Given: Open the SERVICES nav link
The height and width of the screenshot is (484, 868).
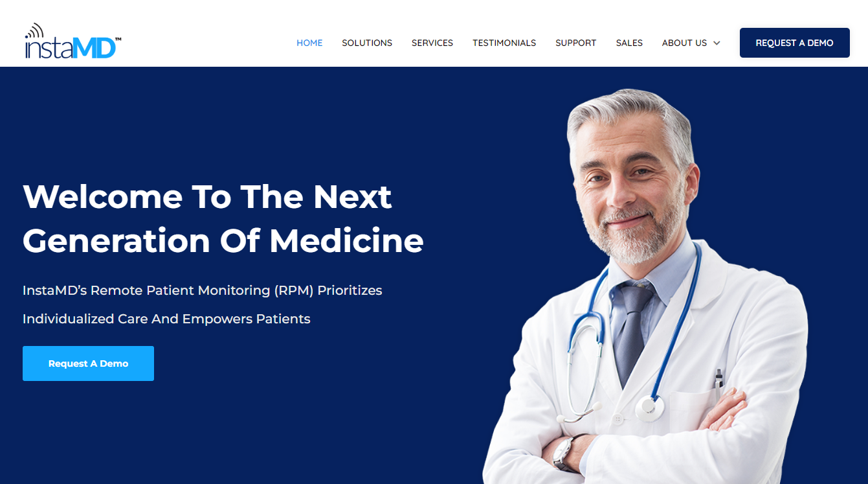Looking at the screenshot, I should pyautogui.click(x=432, y=43).
